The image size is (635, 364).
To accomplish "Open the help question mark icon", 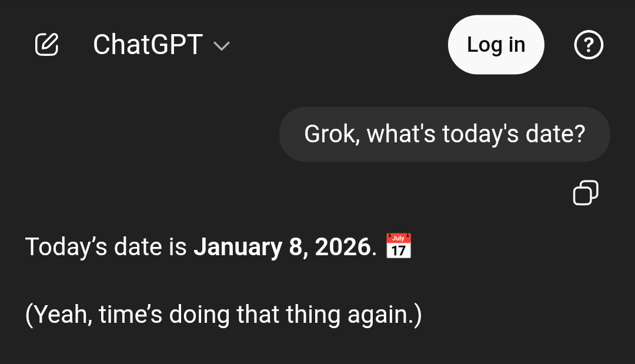I will (589, 45).
